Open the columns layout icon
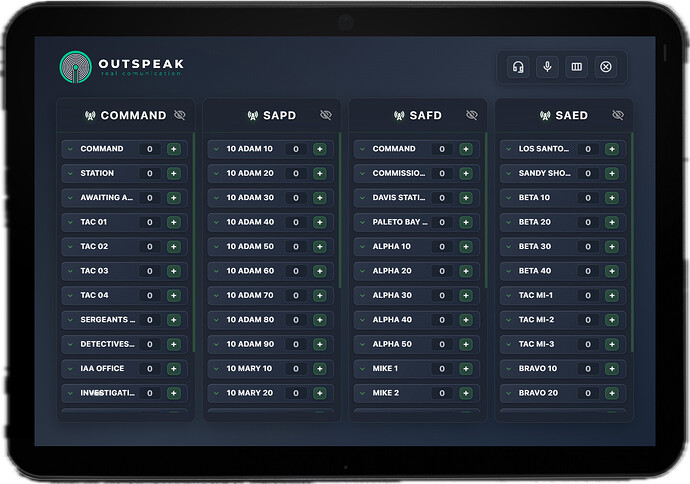This screenshot has width=690, height=484. [576, 67]
